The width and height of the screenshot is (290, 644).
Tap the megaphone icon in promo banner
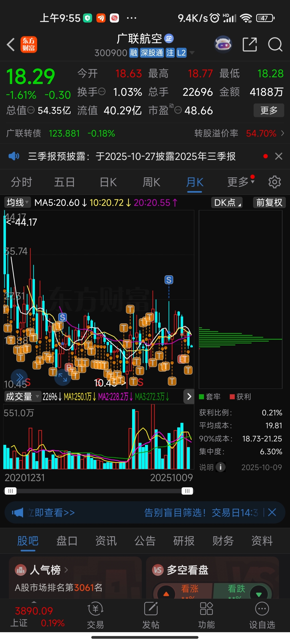(x=17, y=513)
